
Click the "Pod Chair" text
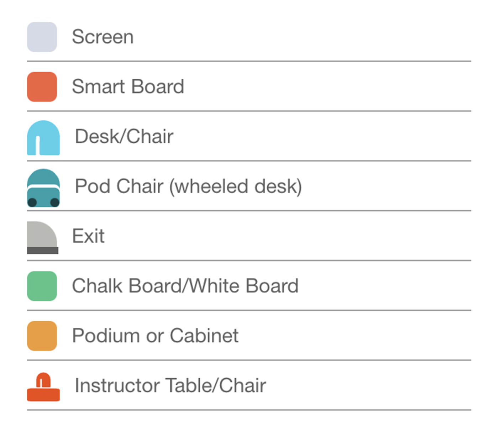[119, 186]
